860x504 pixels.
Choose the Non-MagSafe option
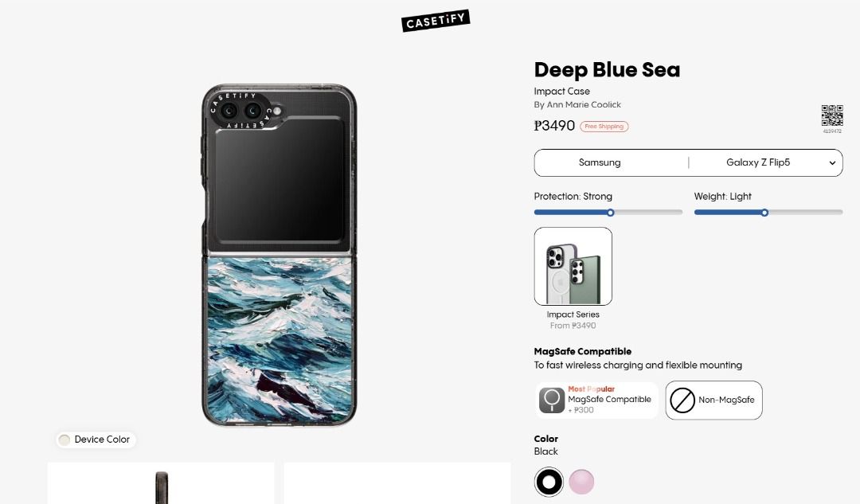(713, 400)
